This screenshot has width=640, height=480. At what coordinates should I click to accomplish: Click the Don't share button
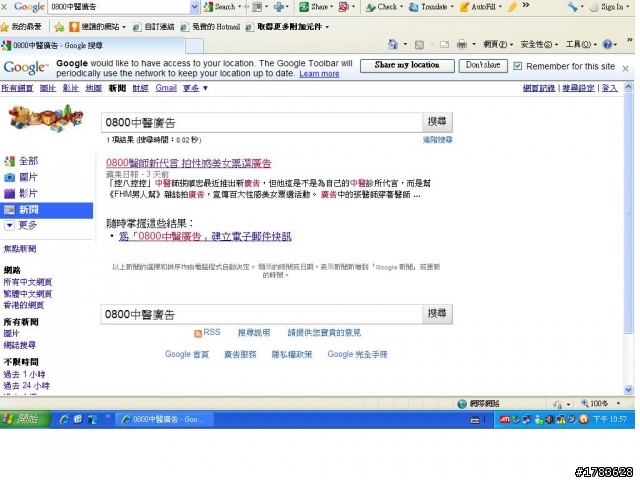pos(483,65)
